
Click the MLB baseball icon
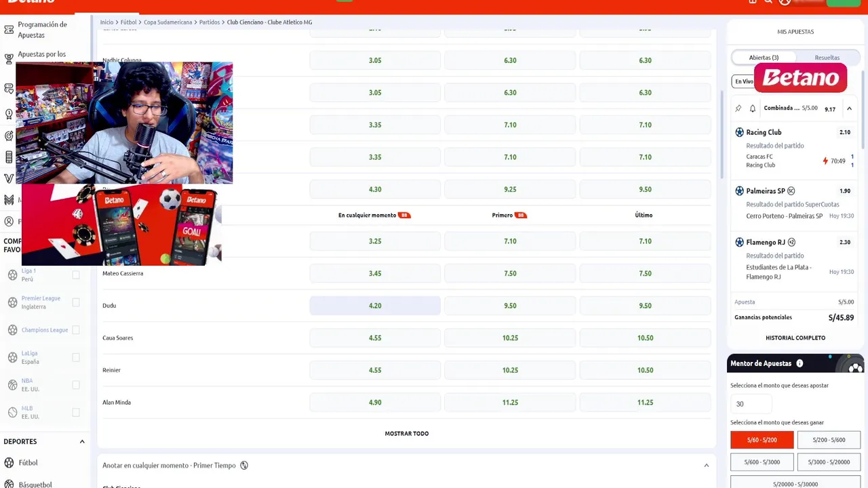(x=12, y=412)
